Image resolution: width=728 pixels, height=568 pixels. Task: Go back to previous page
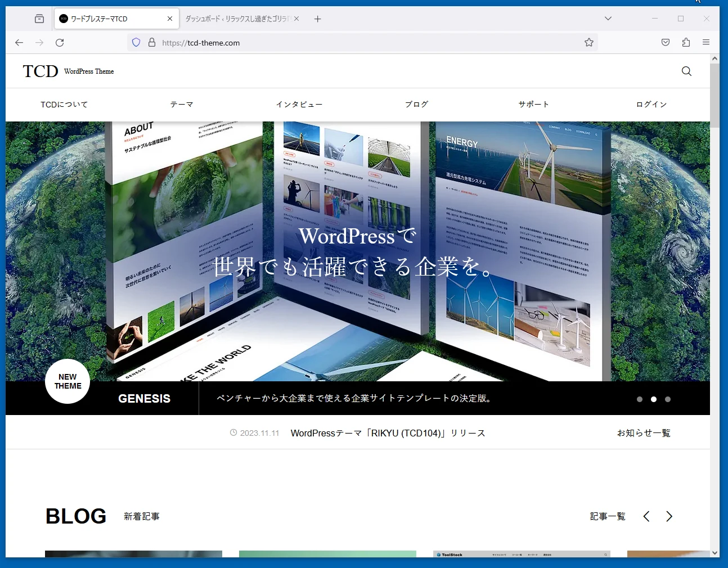click(x=19, y=43)
